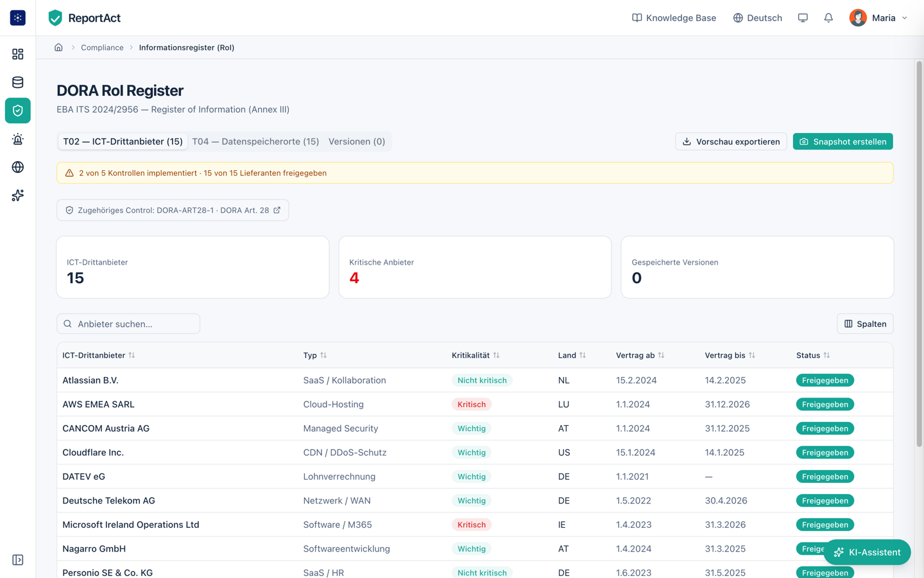Open the Spalten column chooser
The width and height of the screenshot is (924, 578).
[865, 324]
